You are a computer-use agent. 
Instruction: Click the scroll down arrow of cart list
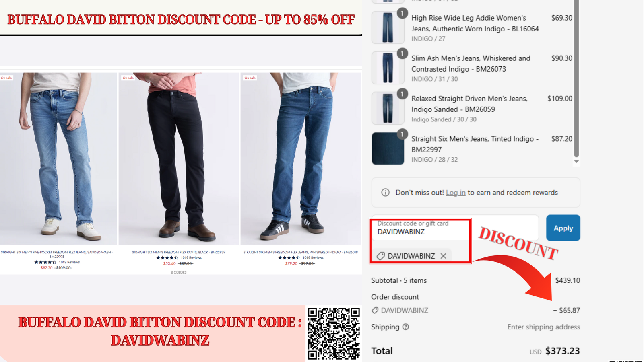(576, 161)
